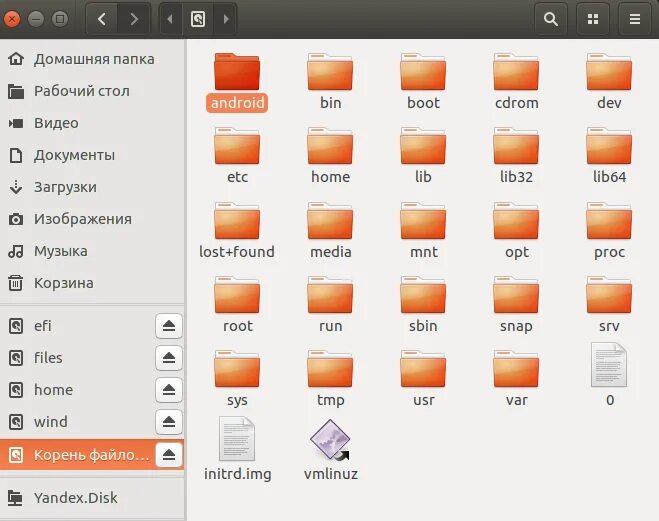Eject the home volume
The image size is (659, 521).
coord(169,389)
